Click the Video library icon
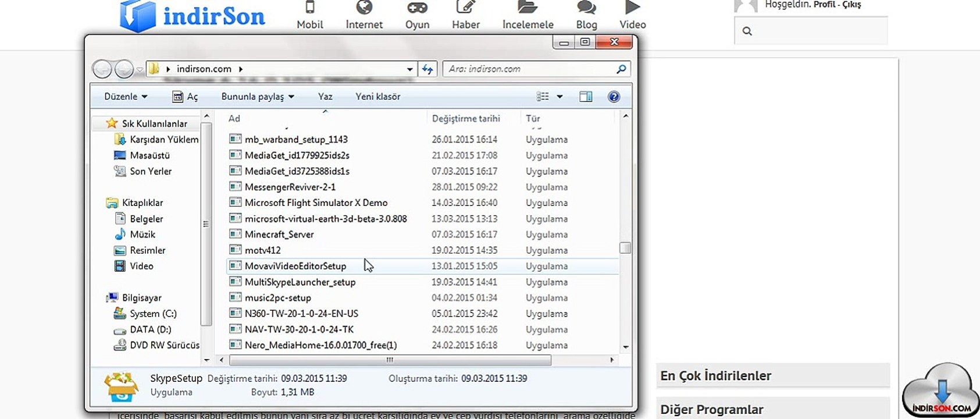The height and width of the screenshot is (419, 980). (x=120, y=266)
